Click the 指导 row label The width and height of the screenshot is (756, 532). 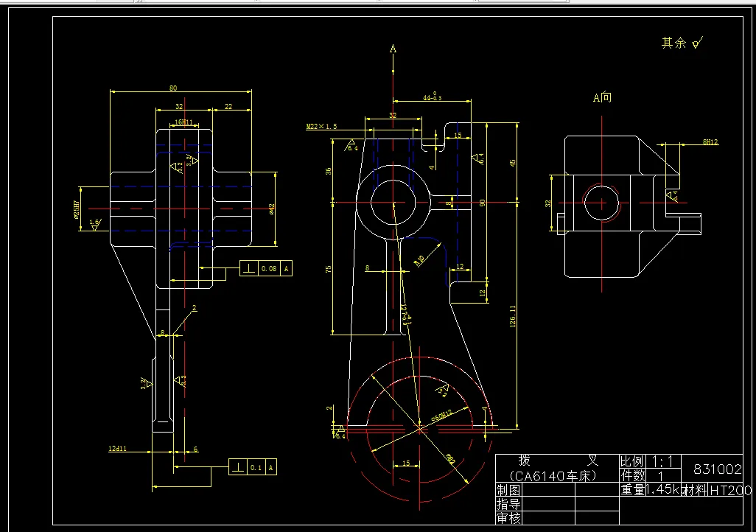click(x=508, y=504)
